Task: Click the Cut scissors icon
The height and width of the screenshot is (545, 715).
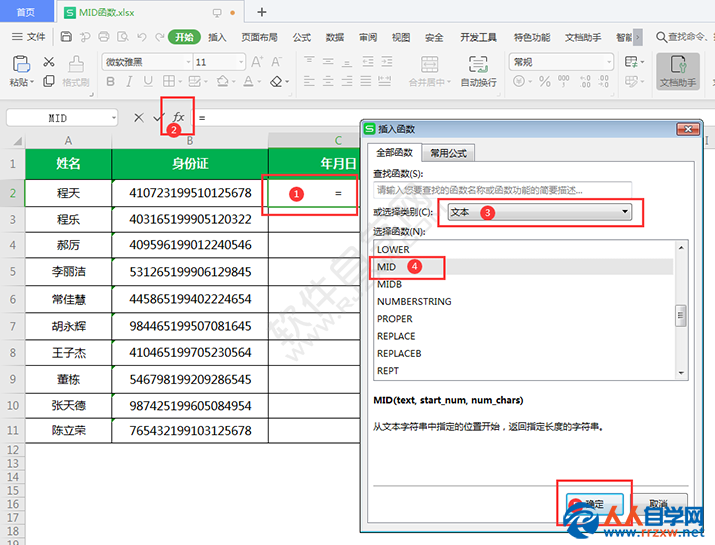Action: [49, 62]
